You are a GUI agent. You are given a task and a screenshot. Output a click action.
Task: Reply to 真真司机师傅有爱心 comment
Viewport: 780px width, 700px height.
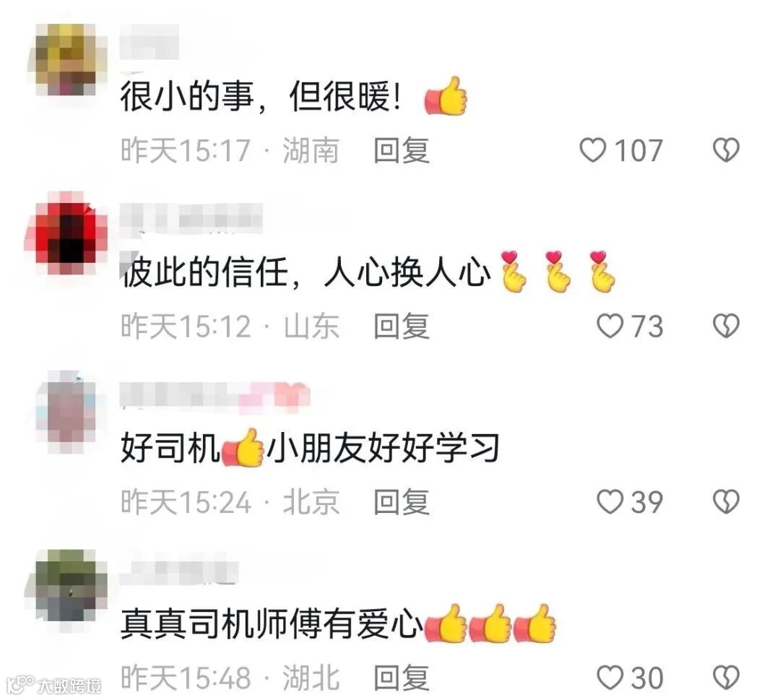[x=402, y=678]
